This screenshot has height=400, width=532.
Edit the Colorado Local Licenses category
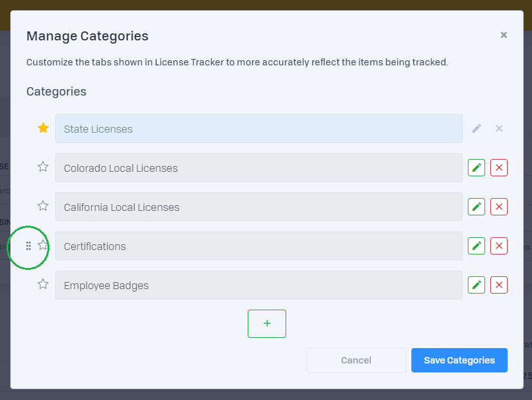[x=476, y=168]
